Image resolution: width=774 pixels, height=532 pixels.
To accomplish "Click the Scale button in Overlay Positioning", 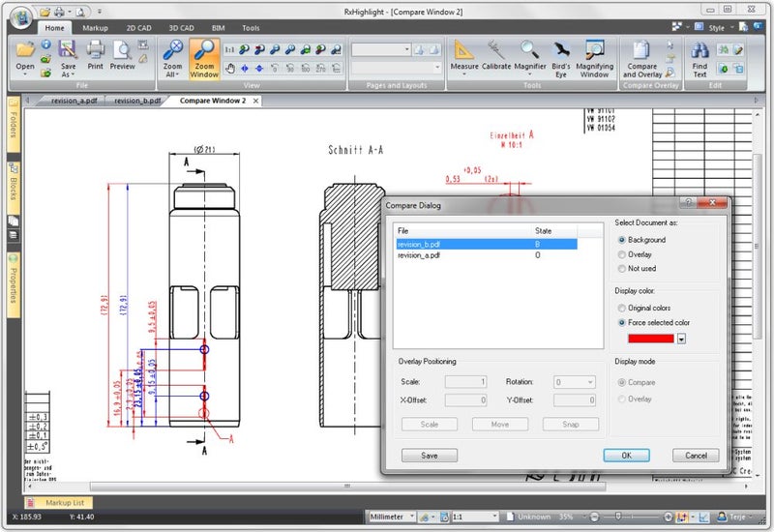I will (x=429, y=425).
